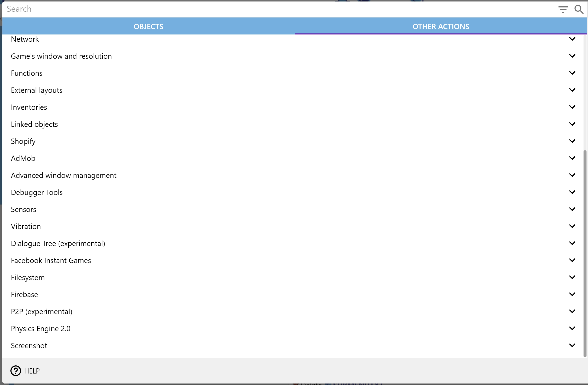Image resolution: width=588 pixels, height=385 pixels.
Task: Expand the P2P (experimental) chevron
Action: click(x=572, y=311)
